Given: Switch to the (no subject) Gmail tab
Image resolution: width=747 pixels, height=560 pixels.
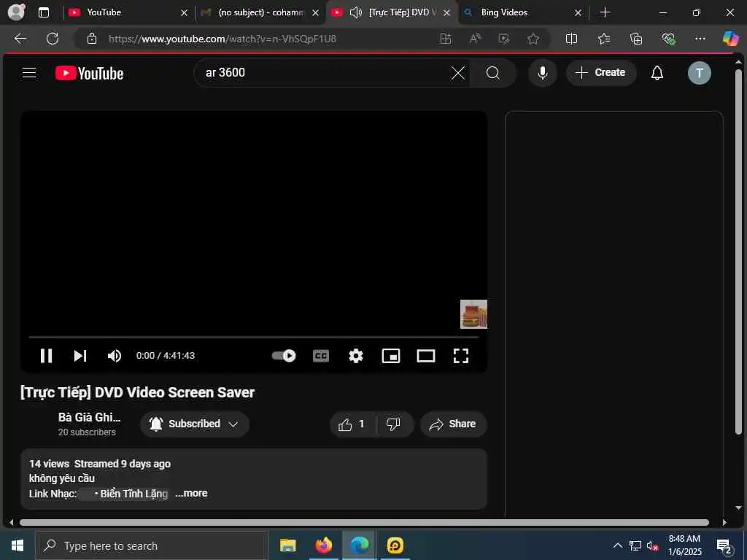Looking at the screenshot, I should (x=260, y=13).
